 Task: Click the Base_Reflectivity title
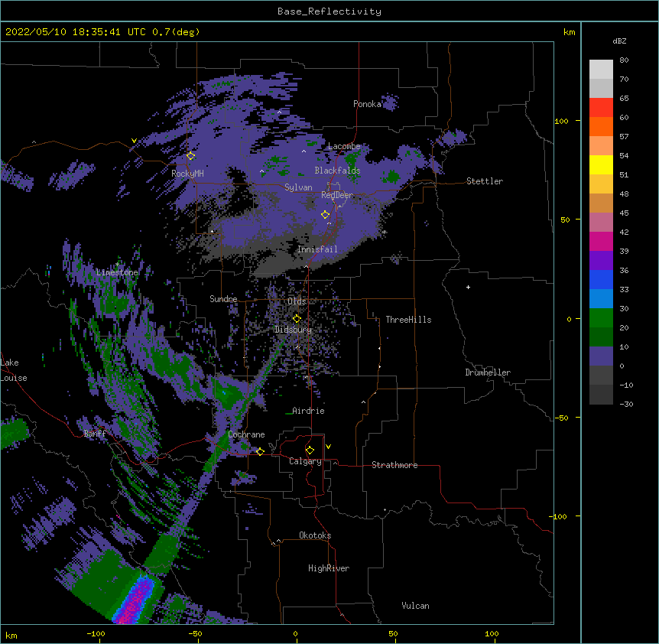[x=329, y=11]
